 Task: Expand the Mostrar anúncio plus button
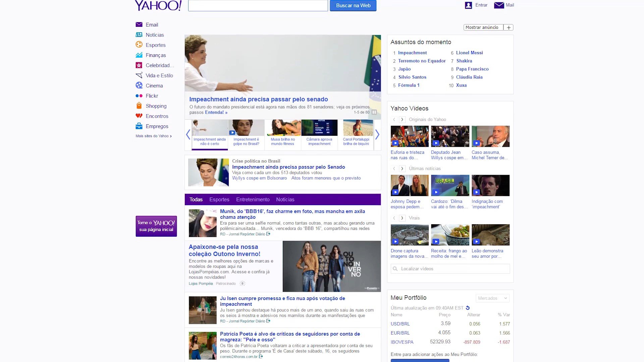pyautogui.click(x=508, y=27)
